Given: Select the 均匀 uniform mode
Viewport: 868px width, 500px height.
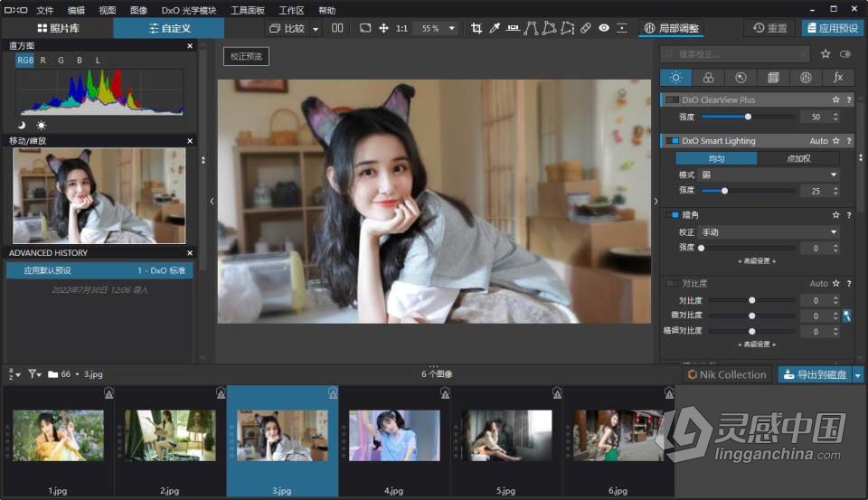Looking at the screenshot, I should pyautogui.click(x=716, y=158).
